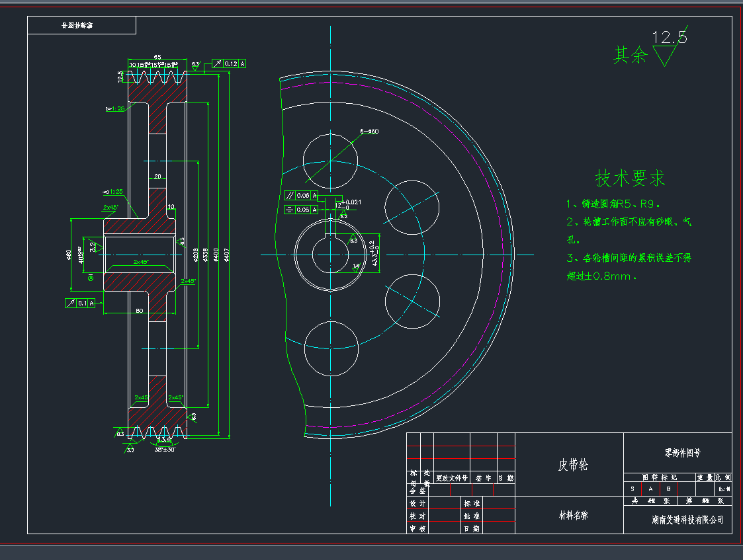The height and width of the screenshot is (560, 743).
Task: Click the 其余 text near roughness symbol
Action: [630, 55]
